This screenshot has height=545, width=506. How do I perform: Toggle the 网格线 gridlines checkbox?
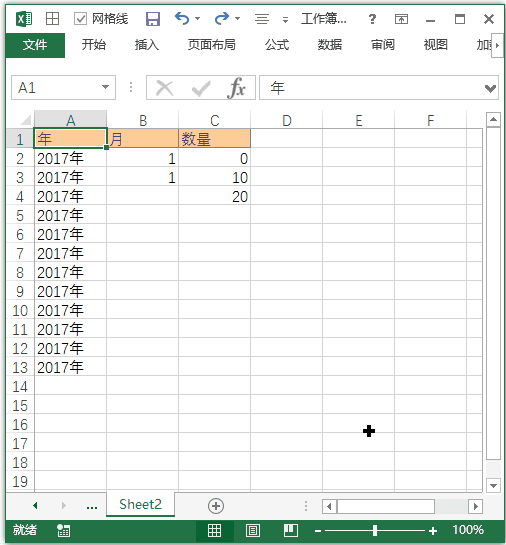(80, 18)
